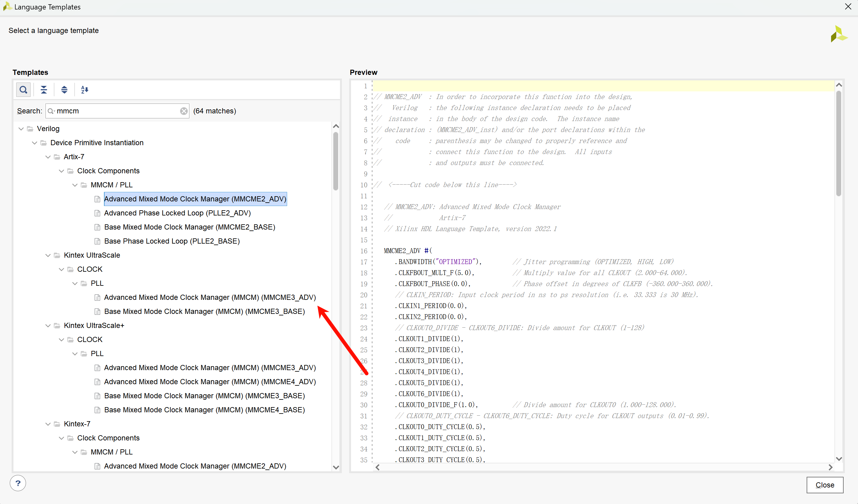Click the Expand All toolbar icon
The width and height of the screenshot is (858, 504).
pos(64,90)
